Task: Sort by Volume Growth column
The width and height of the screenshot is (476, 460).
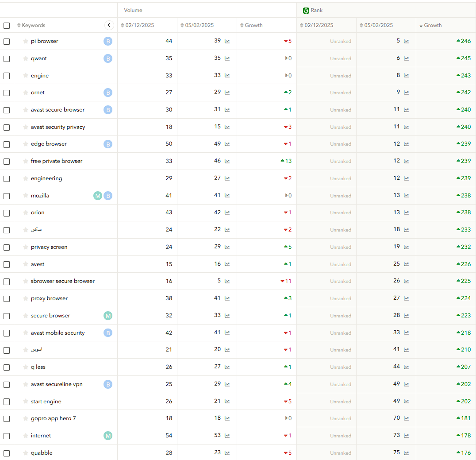Action: (251, 25)
